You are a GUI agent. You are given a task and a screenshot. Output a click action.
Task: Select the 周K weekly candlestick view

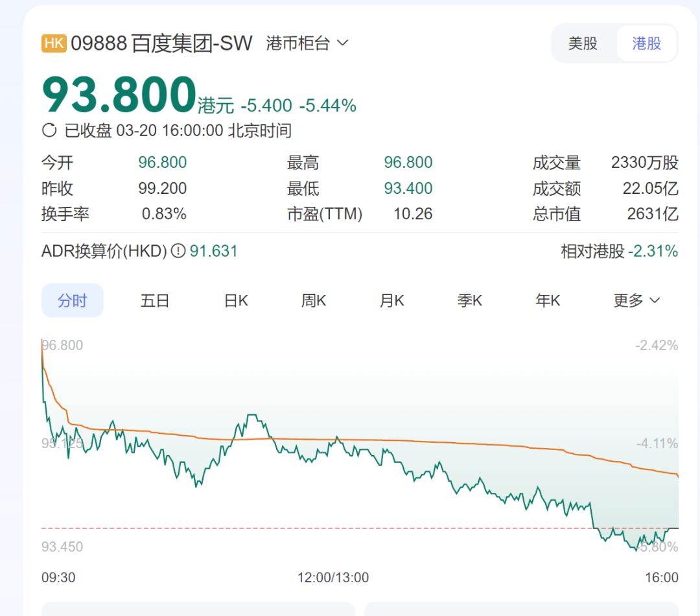[313, 300]
